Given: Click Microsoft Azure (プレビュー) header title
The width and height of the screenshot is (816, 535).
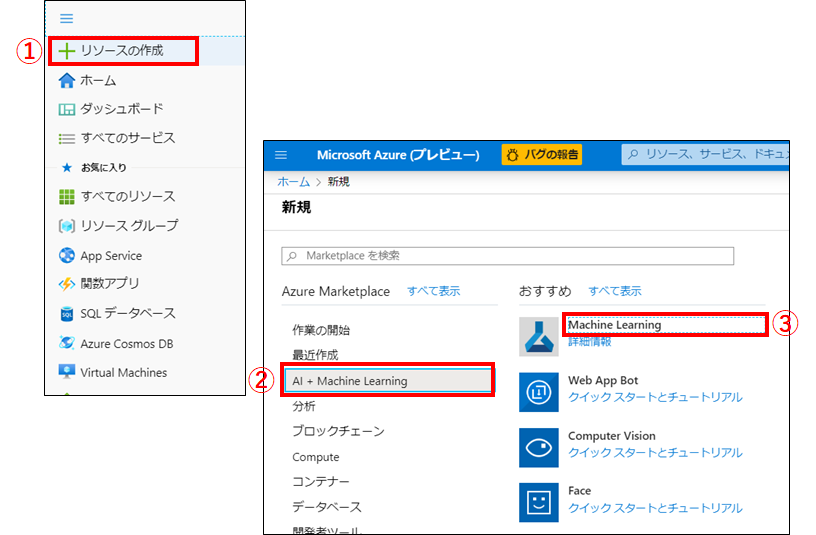Looking at the screenshot, I should pyautogui.click(x=398, y=155).
